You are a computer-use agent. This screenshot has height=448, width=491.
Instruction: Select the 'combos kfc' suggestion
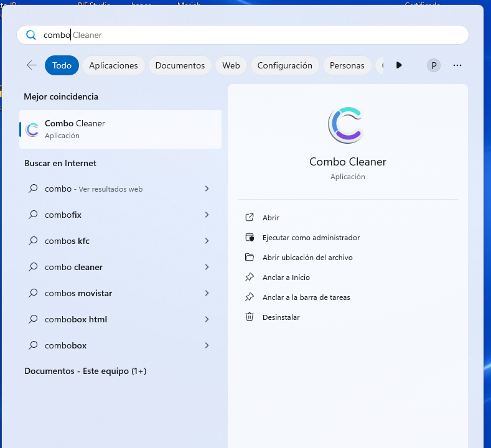[x=120, y=241]
